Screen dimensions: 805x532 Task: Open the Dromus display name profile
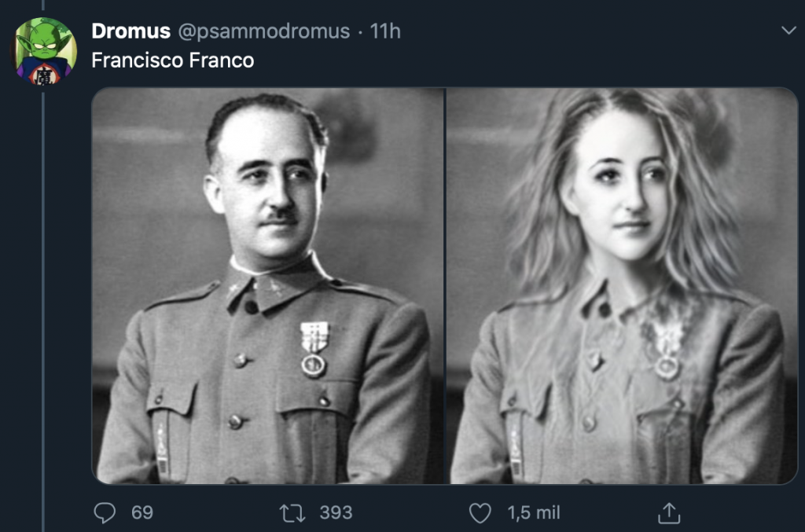130,31
